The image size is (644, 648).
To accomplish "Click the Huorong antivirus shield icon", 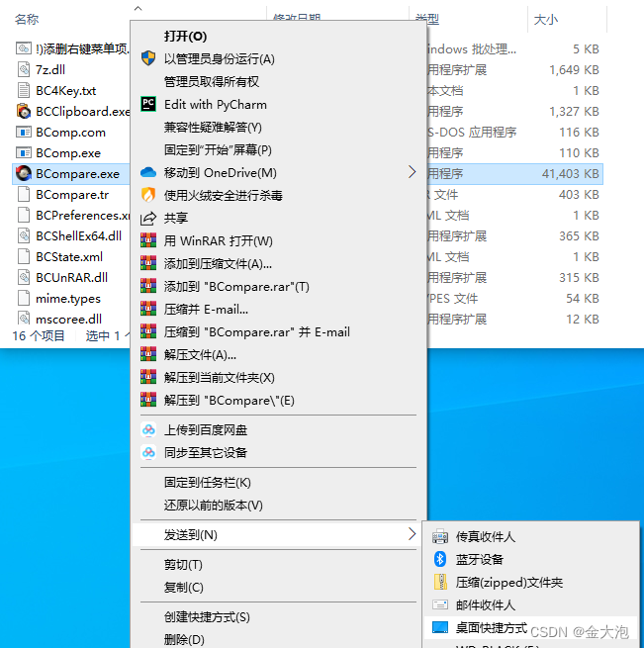I will point(148,195).
